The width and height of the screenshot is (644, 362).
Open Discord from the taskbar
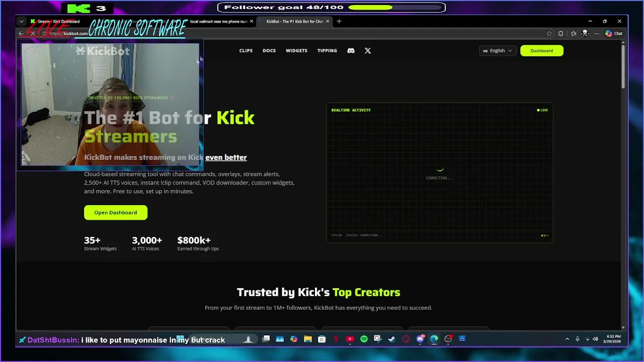pos(420,339)
